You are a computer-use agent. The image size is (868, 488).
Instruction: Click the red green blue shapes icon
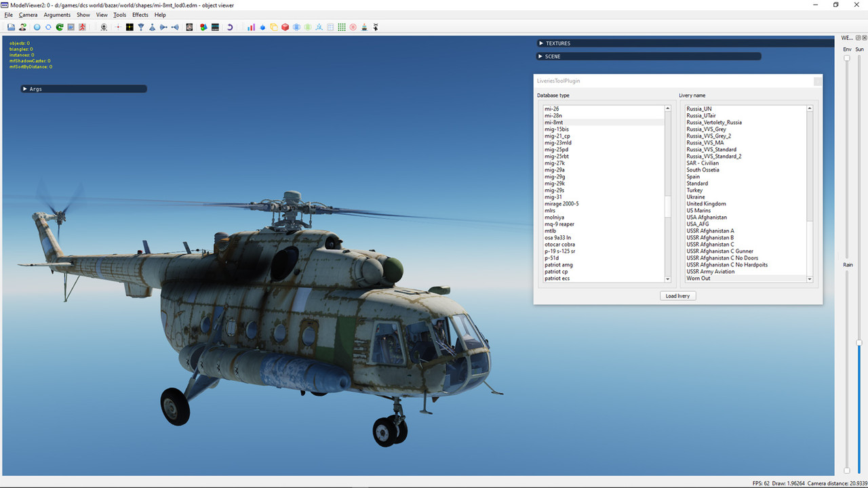point(203,27)
